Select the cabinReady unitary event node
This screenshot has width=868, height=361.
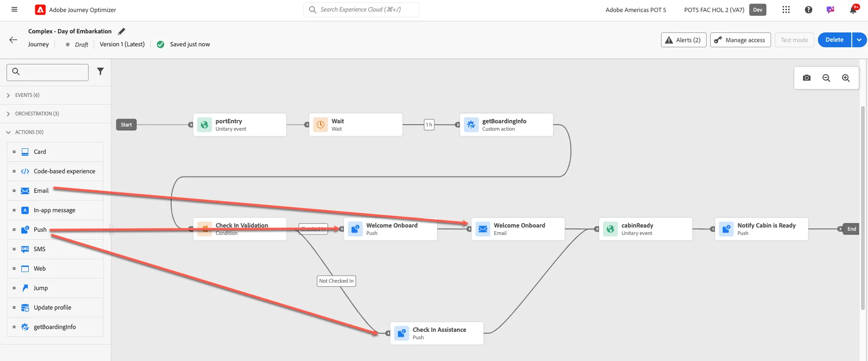(646, 229)
